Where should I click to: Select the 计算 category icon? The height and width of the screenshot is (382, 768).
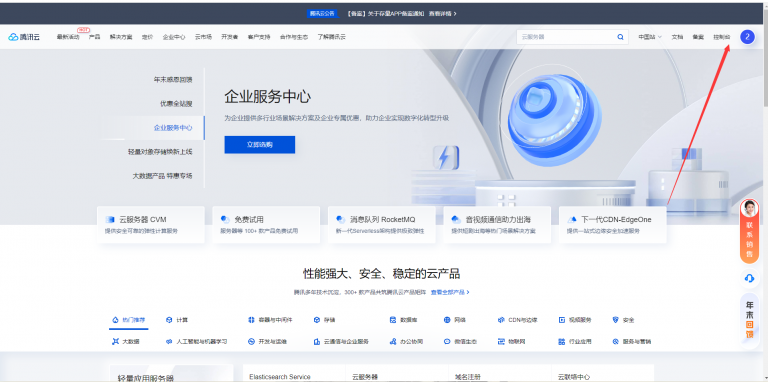169,320
